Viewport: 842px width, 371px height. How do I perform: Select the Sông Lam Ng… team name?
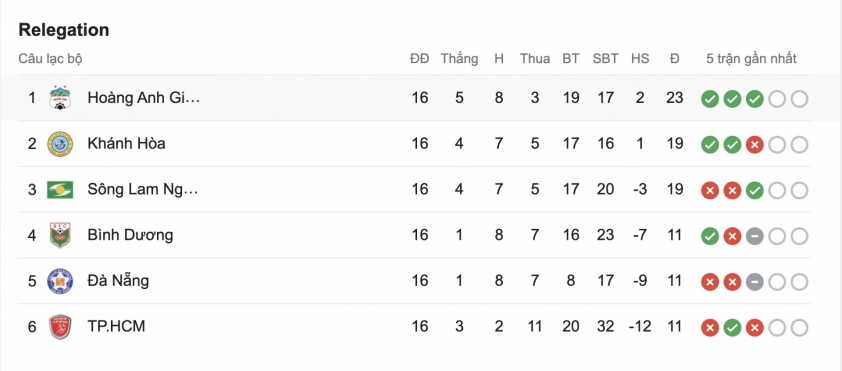tap(143, 190)
